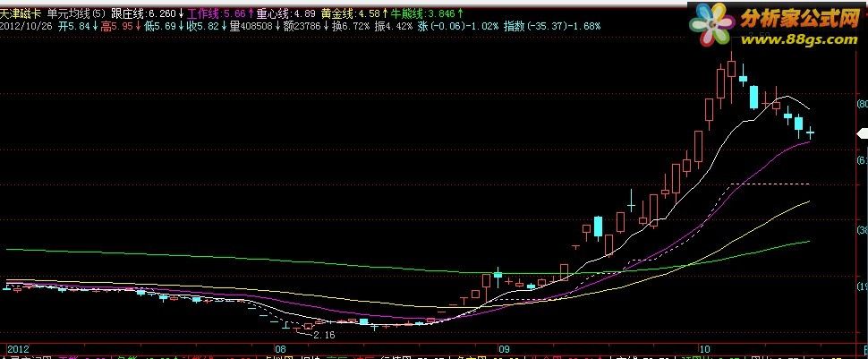Select the 单元均线(5) indicator label

pyautogui.click(x=75, y=13)
